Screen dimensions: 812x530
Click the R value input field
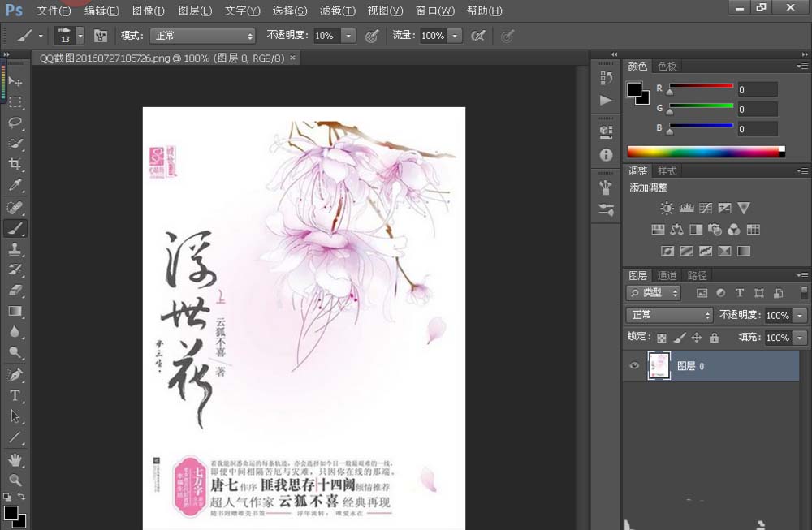click(x=757, y=89)
